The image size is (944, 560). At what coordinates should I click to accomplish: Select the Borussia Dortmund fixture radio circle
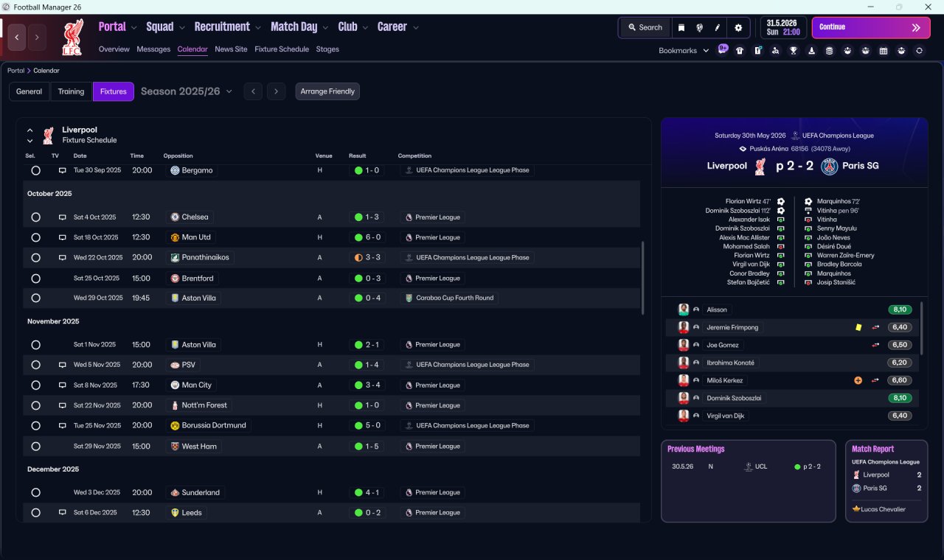point(35,426)
